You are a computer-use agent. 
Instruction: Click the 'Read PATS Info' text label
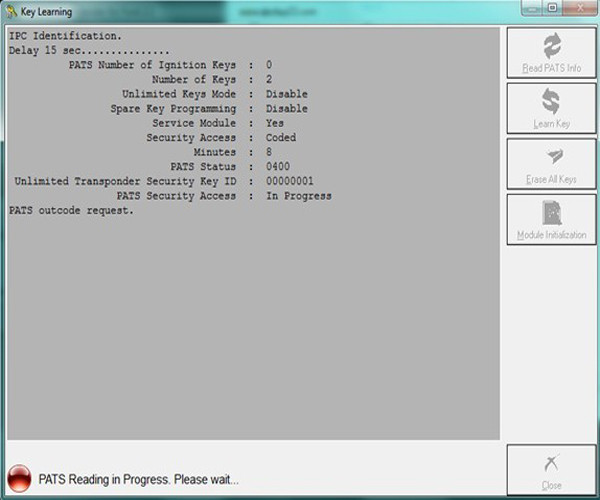(x=552, y=69)
